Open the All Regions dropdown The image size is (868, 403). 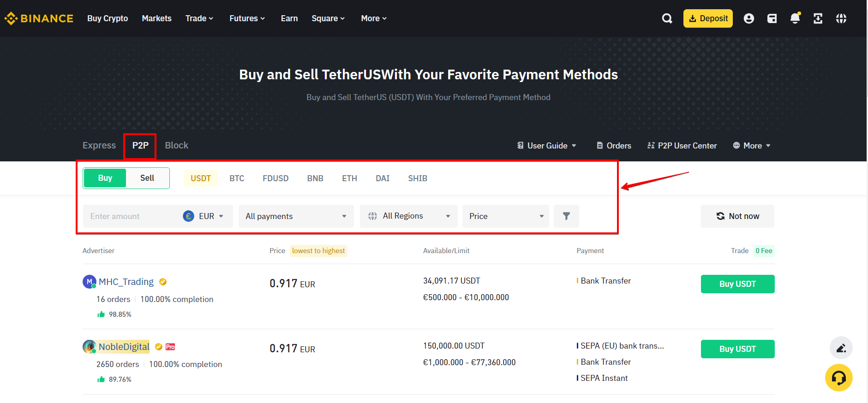coord(409,216)
